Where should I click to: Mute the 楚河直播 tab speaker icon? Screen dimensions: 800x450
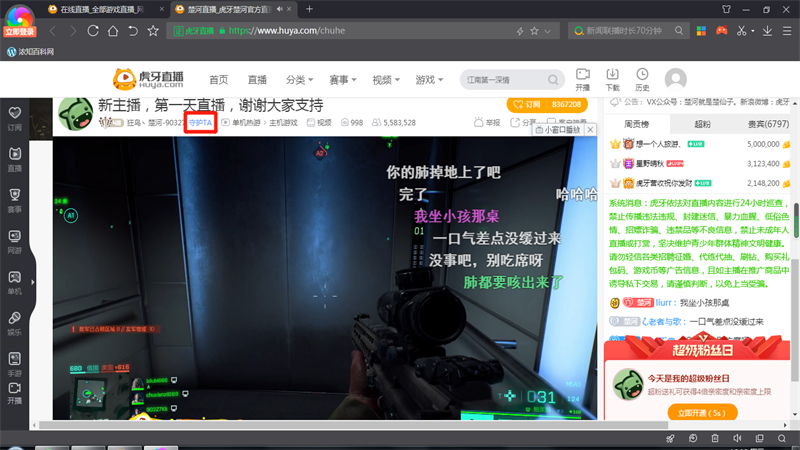pyautogui.click(x=280, y=9)
